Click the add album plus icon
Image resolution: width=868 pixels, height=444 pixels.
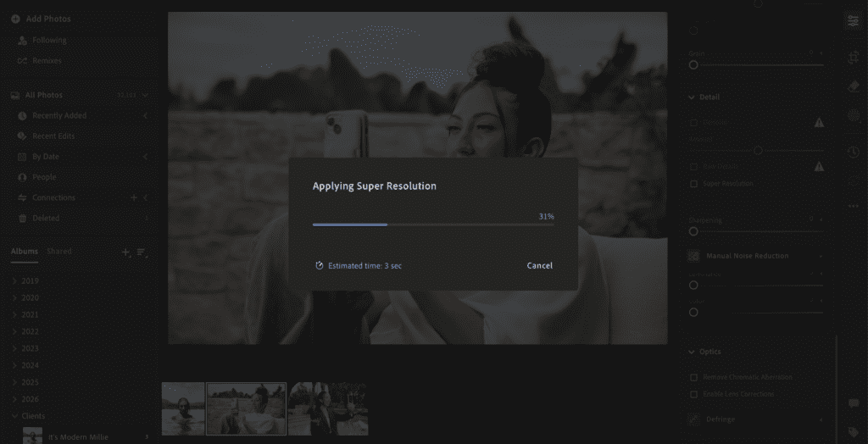point(125,252)
